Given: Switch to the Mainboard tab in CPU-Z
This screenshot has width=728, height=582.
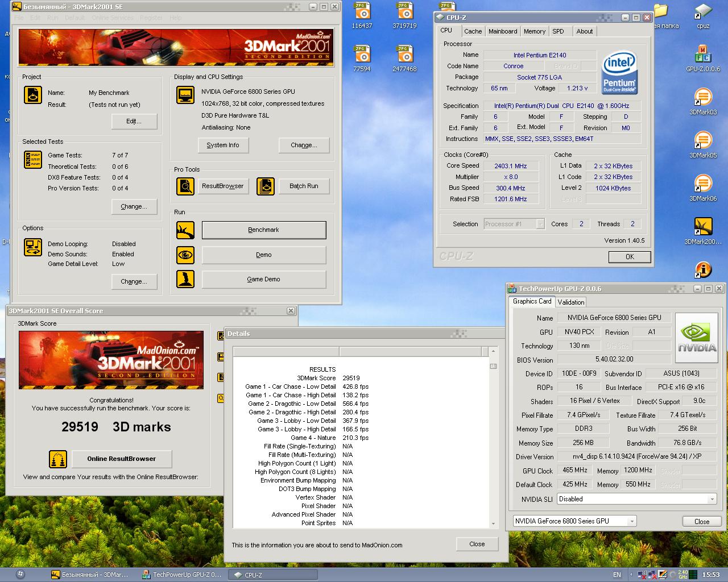Looking at the screenshot, I should 503,31.
